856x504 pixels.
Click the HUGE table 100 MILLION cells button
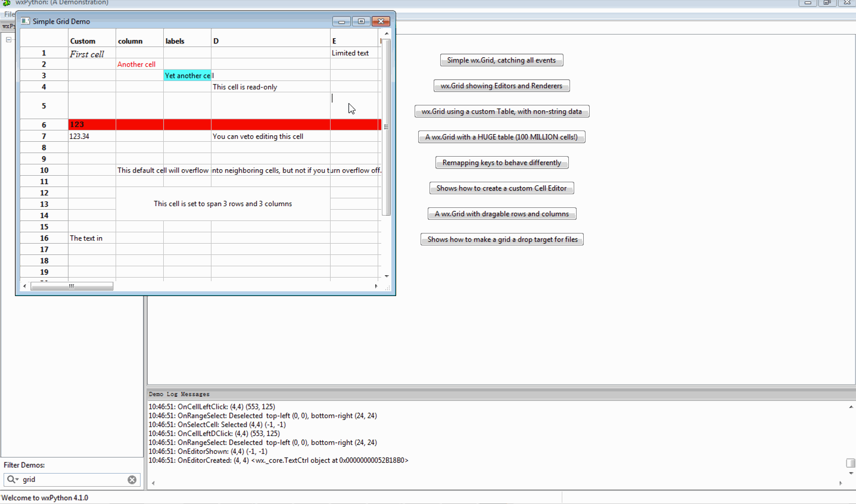(x=502, y=136)
